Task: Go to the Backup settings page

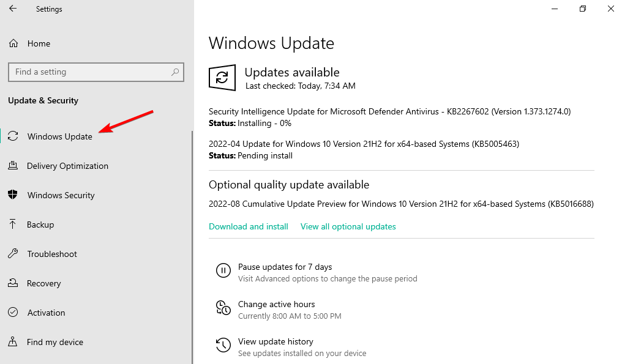Action: [x=40, y=225]
